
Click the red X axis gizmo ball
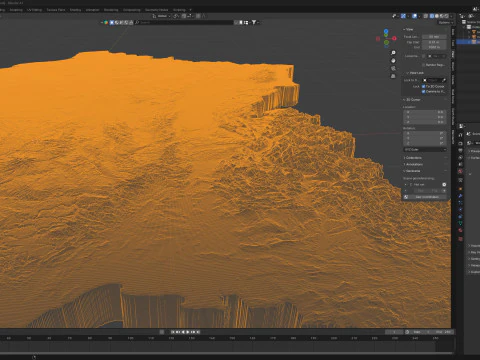point(394,38)
